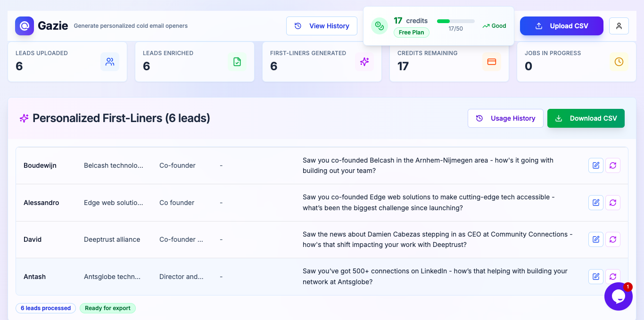Edit David's first-liner

[x=596, y=239]
